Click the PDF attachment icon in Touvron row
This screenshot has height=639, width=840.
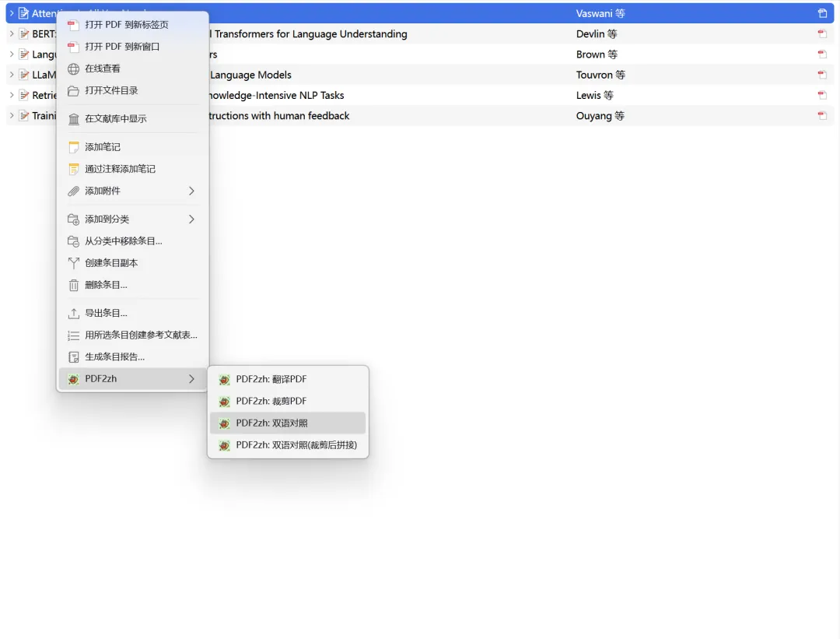(822, 75)
